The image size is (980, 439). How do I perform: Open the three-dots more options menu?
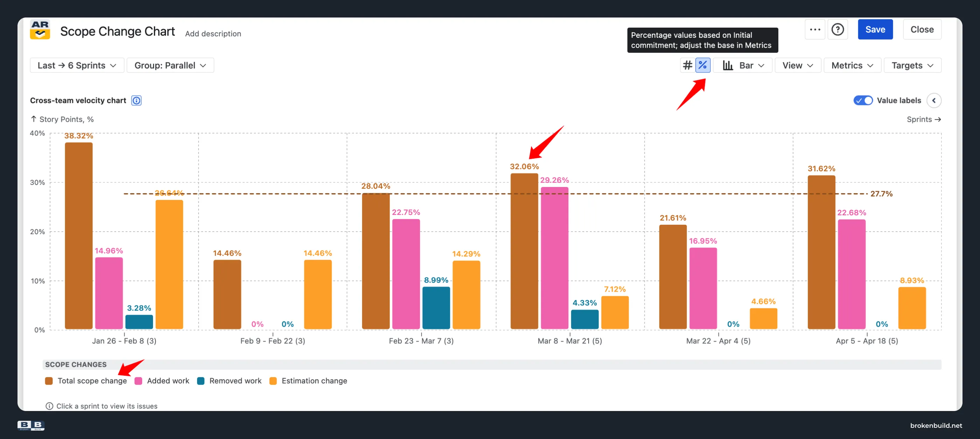(x=815, y=29)
